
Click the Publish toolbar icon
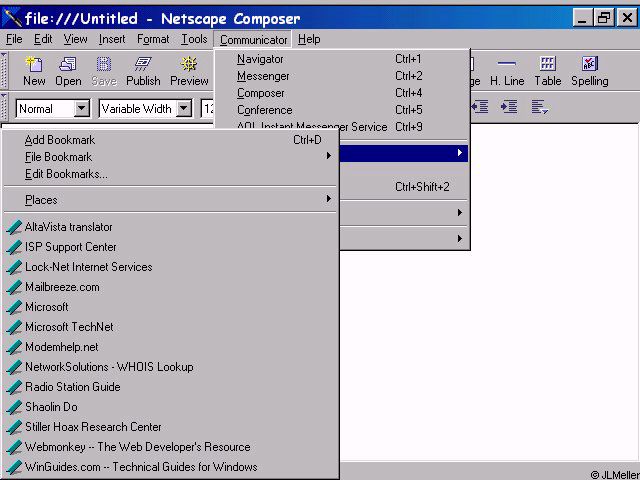coord(143,64)
